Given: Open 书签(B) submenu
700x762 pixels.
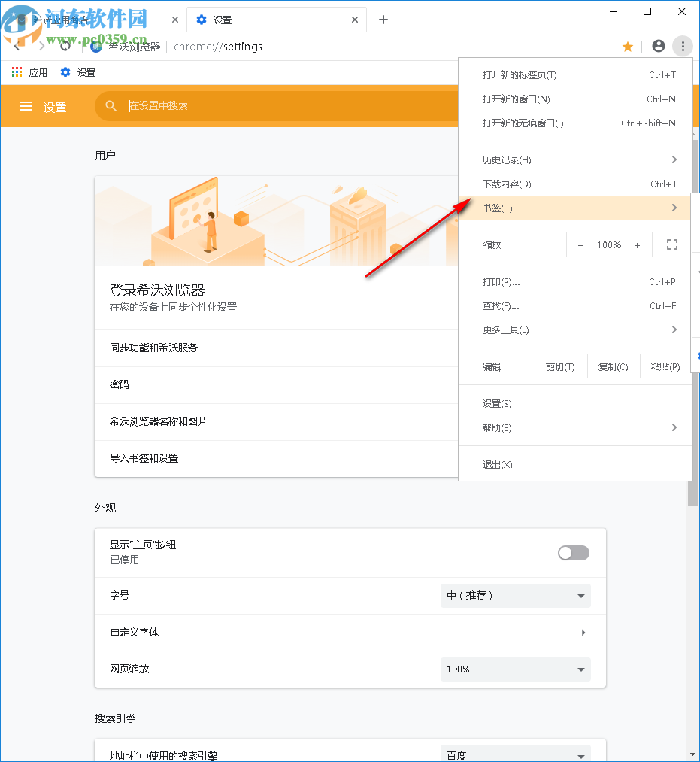Looking at the screenshot, I should [x=575, y=208].
